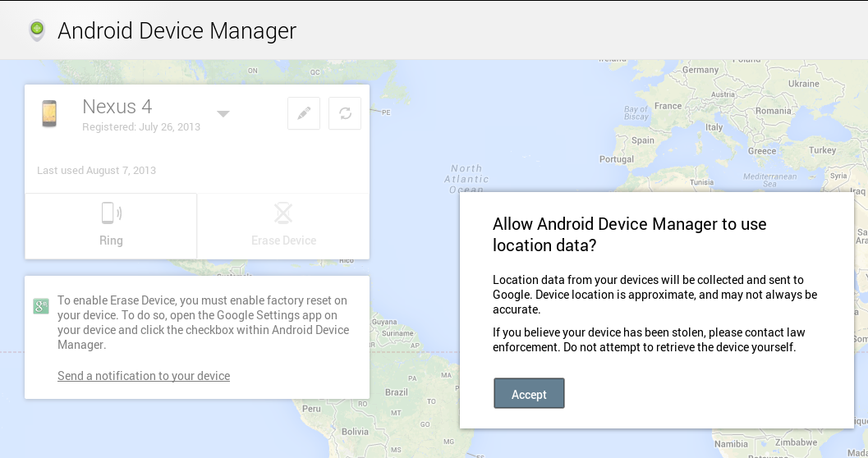This screenshot has height=458, width=868.
Task: Click the dialog heading about location data
Action: click(x=629, y=235)
